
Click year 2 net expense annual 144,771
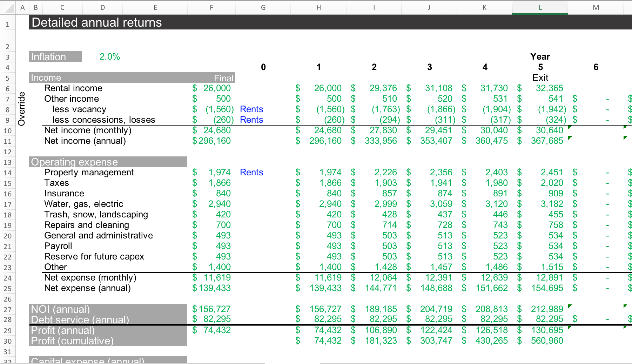click(x=381, y=288)
